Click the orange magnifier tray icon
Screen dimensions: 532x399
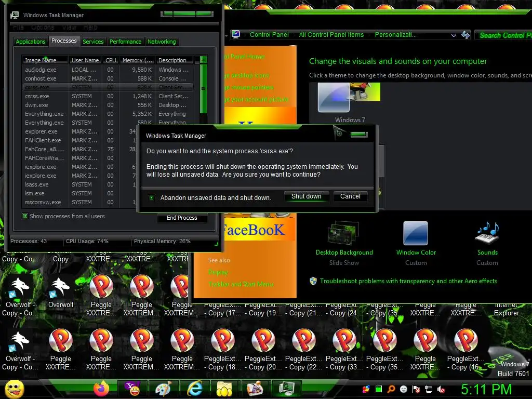[391, 389]
